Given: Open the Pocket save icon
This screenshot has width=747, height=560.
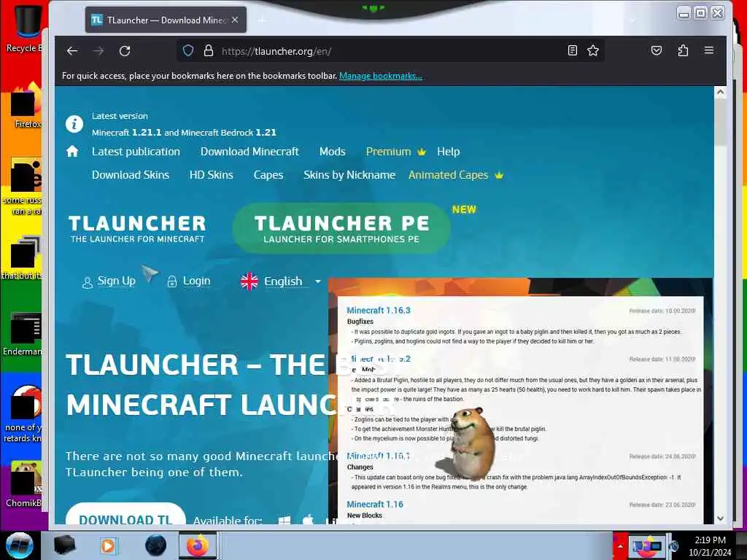Looking at the screenshot, I should (x=657, y=50).
